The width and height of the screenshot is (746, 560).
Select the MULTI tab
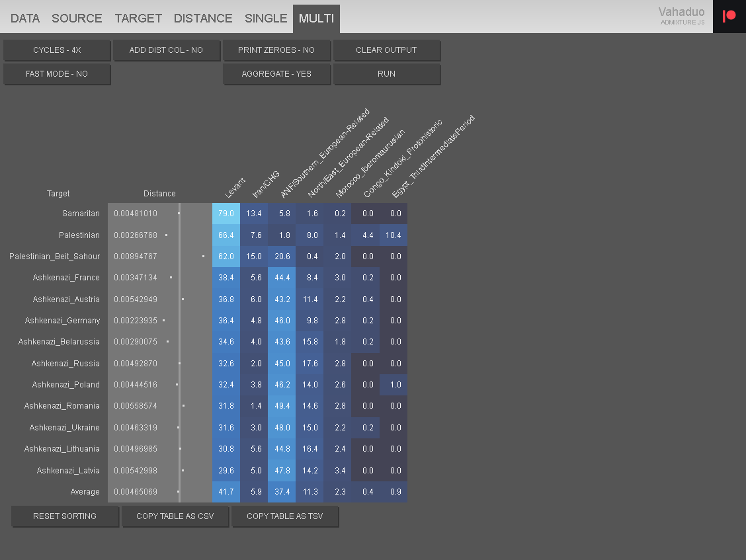pos(316,19)
